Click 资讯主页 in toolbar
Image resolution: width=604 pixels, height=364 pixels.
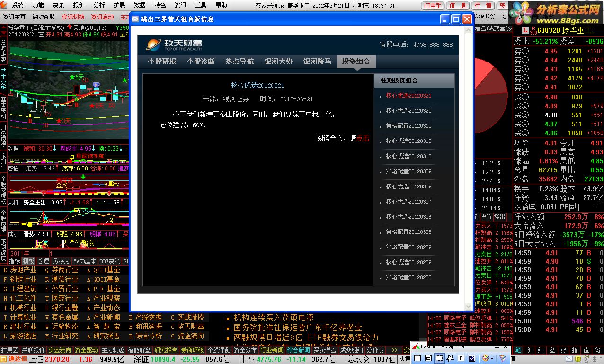click(14, 17)
